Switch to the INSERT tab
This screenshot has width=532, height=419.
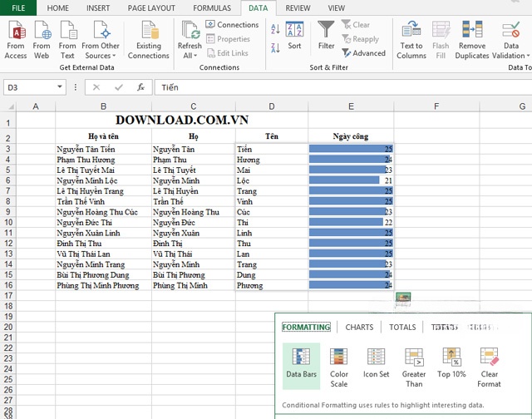coord(98,7)
